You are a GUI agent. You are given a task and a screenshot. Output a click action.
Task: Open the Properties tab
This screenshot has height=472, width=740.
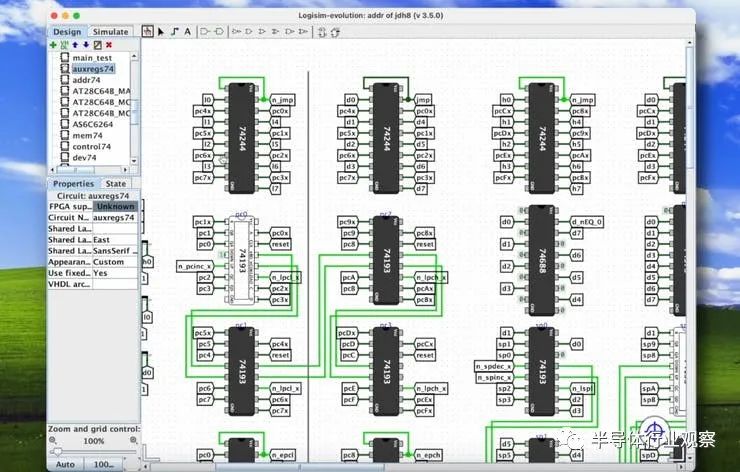[x=73, y=184]
